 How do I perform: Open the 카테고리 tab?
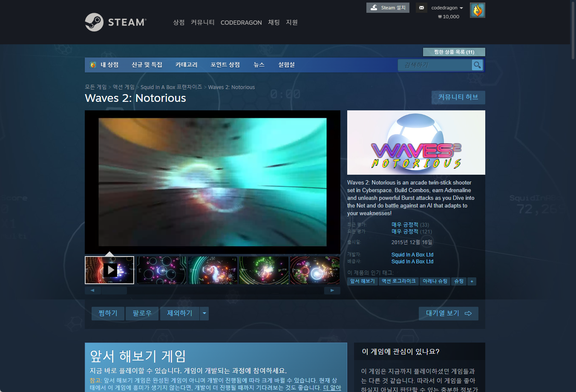187,65
